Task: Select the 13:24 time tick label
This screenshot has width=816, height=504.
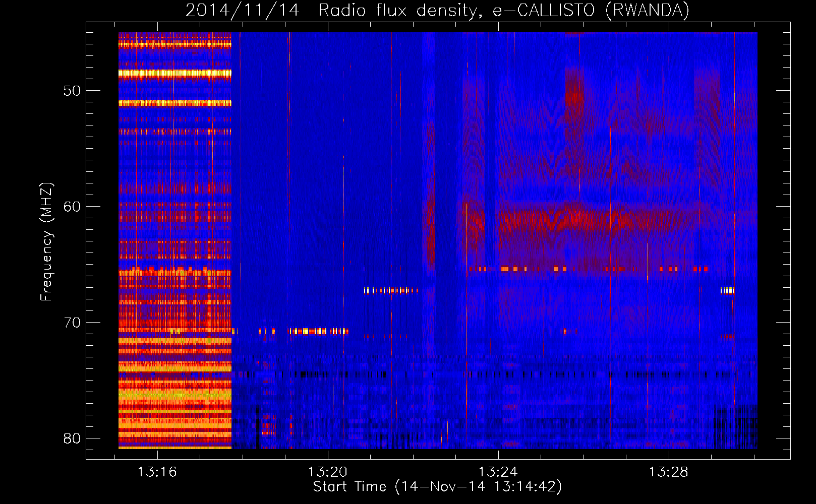Action: pyautogui.click(x=498, y=472)
